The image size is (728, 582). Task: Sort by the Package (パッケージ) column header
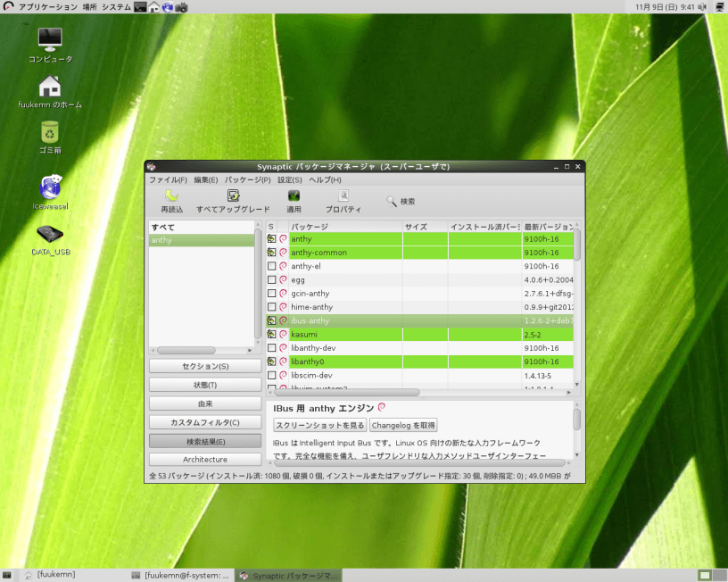click(x=345, y=227)
